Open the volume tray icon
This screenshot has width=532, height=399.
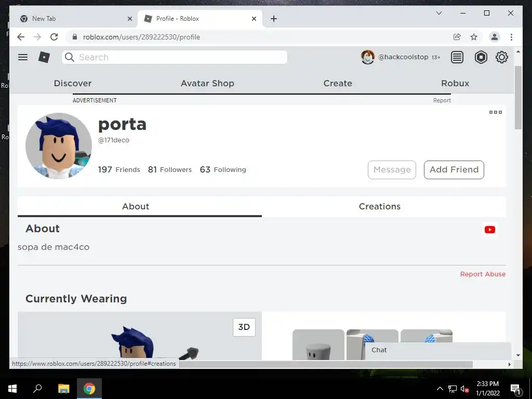point(464,389)
